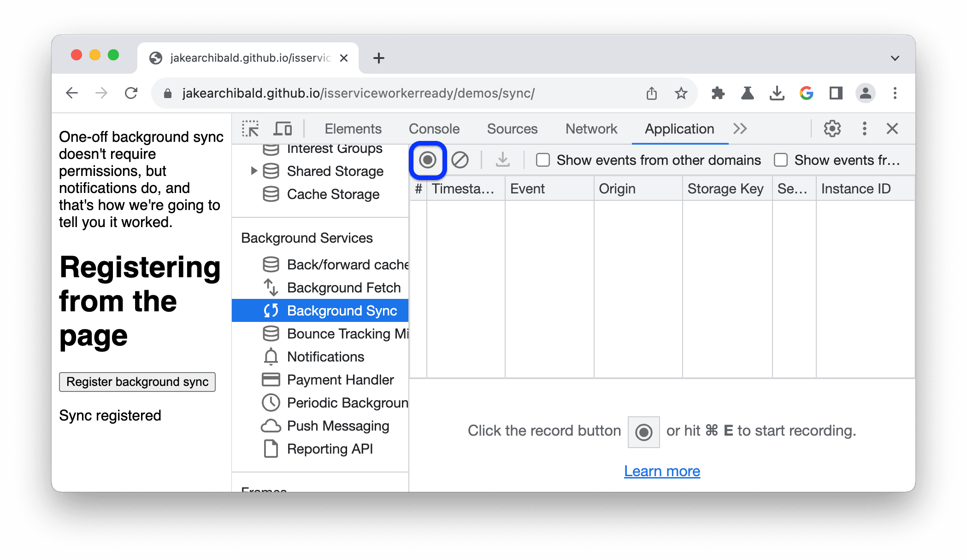Select Push Messaging in sidebar
Viewport: 967px width, 560px height.
coord(337,425)
